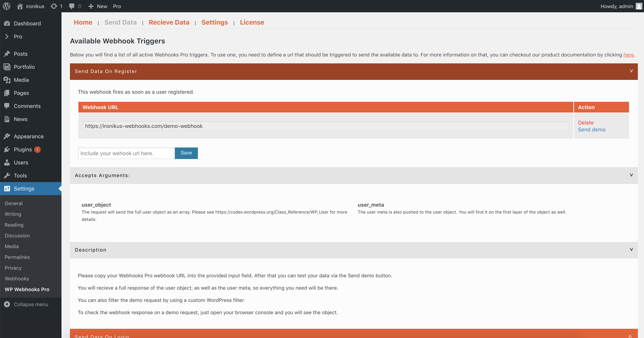Click the ironikus site name link

coord(35,6)
